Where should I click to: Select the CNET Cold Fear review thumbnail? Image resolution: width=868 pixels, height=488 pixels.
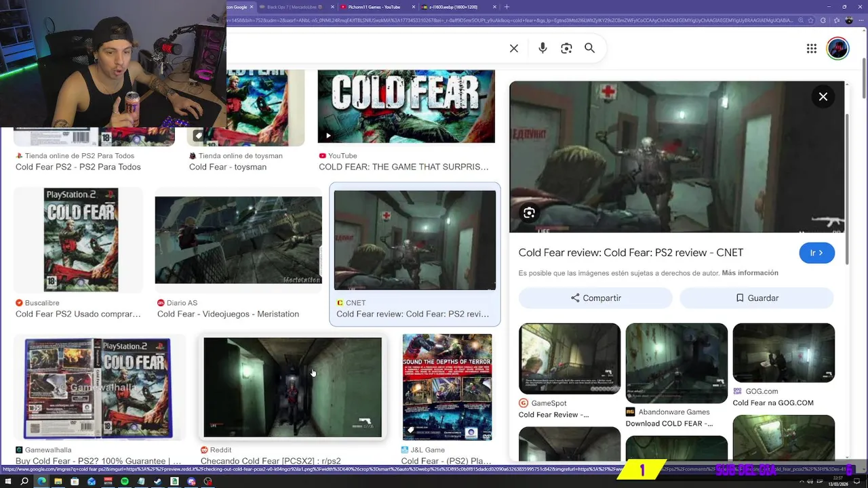[415, 240]
